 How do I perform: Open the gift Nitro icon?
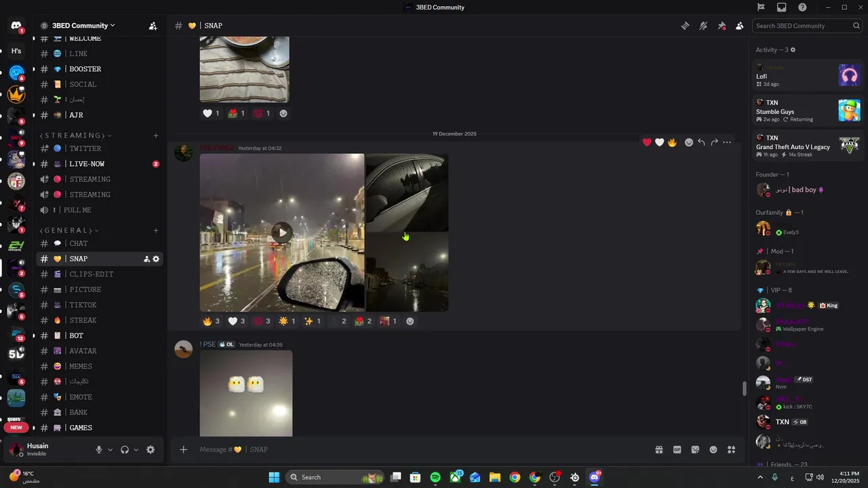tap(658, 449)
